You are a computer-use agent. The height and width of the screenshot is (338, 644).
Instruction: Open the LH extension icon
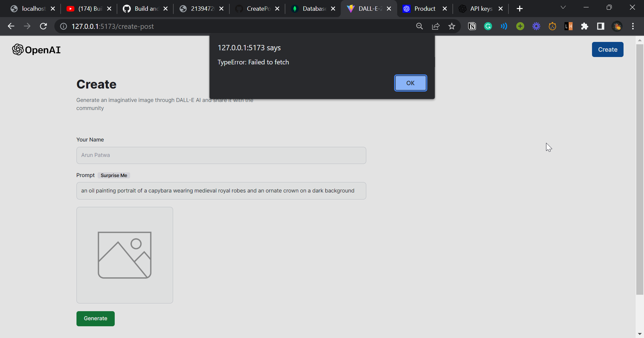(569, 26)
